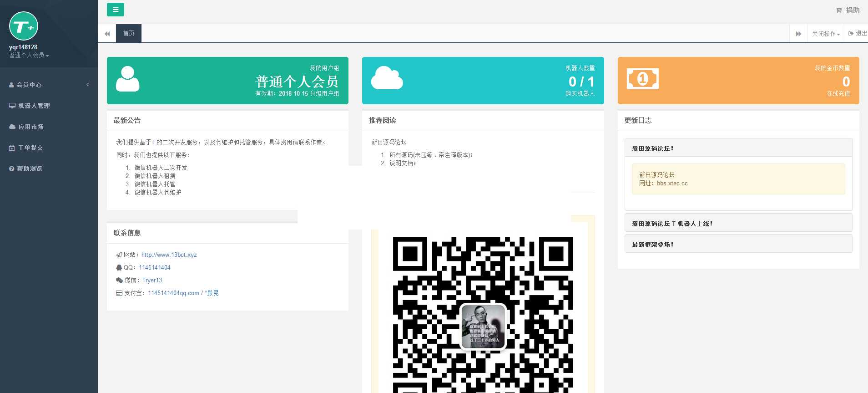Image resolution: width=868 pixels, height=393 pixels.
Task: Expand the 会员中心 chevron arrow
Action: [88, 85]
